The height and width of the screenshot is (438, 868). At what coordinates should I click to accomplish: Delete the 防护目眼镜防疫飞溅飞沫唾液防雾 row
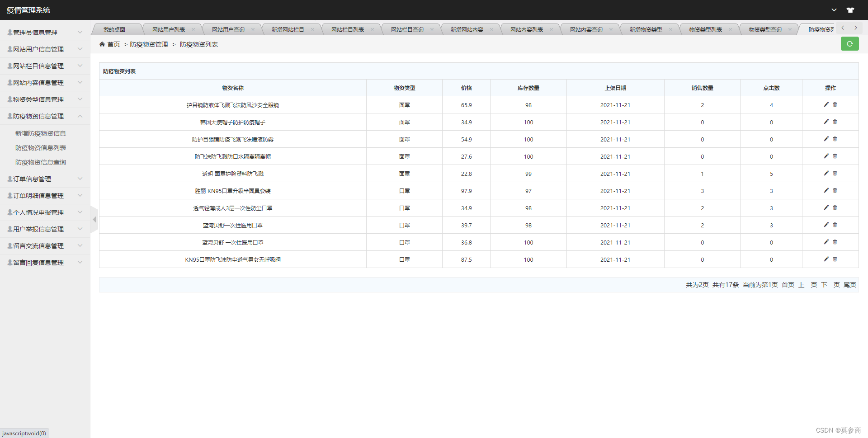(835, 139)
